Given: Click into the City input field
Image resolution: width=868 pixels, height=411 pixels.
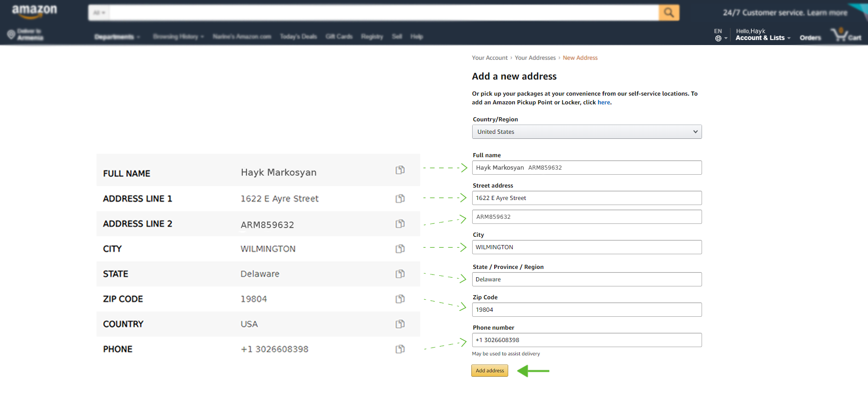Looking at the screenshot, I should (587, 247).
